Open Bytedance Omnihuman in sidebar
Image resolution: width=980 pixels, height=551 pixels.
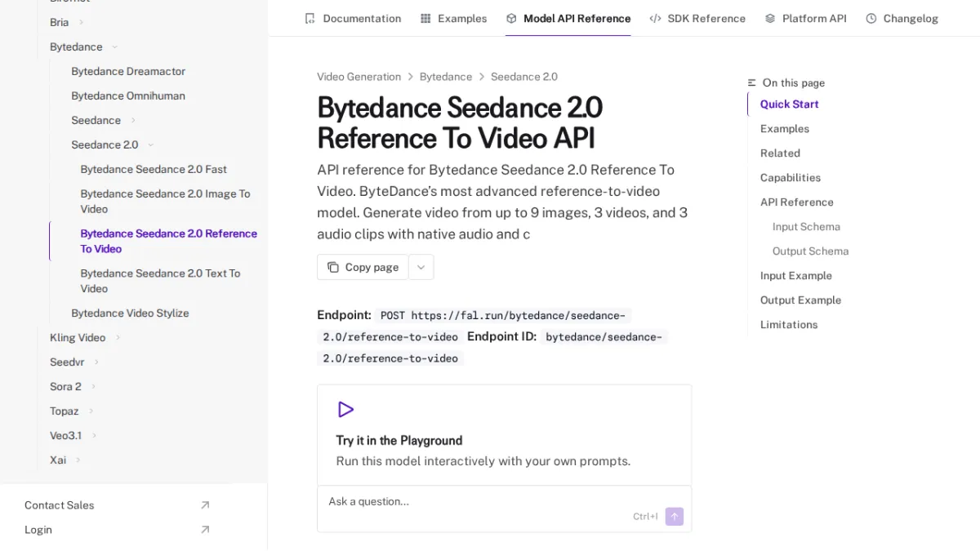tap(128, 96)
